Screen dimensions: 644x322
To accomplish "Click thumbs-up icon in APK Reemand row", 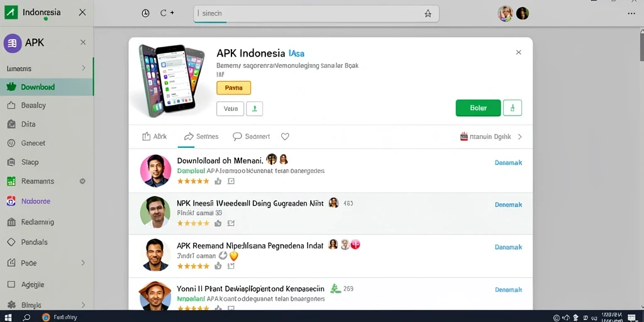I will point(218,266).
